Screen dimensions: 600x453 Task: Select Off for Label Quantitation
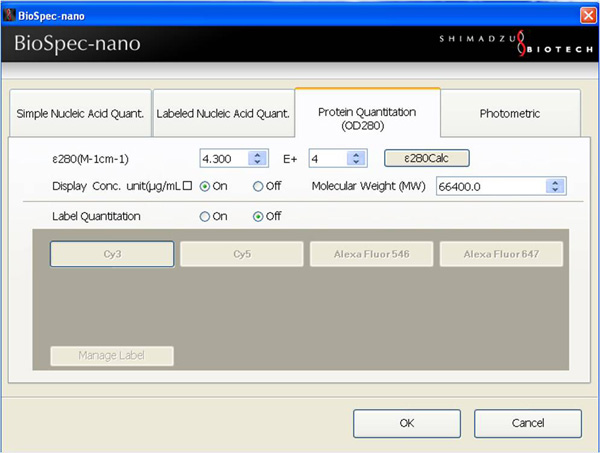pyautogui.click(x=258, y=216)
